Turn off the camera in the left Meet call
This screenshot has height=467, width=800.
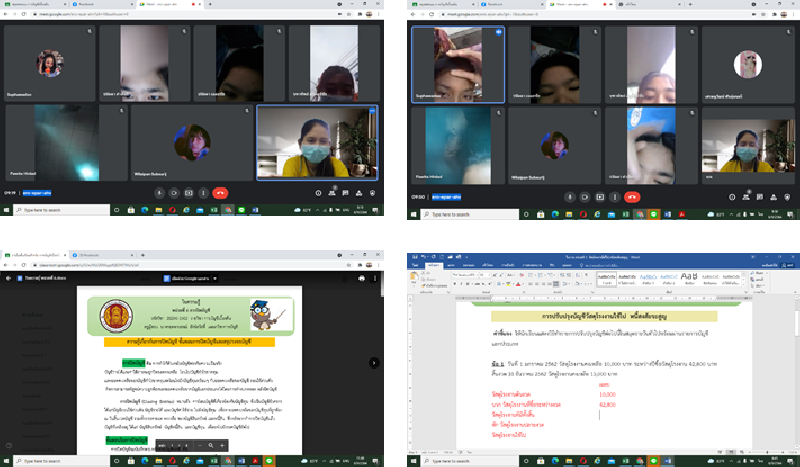[x=174, y=192]
